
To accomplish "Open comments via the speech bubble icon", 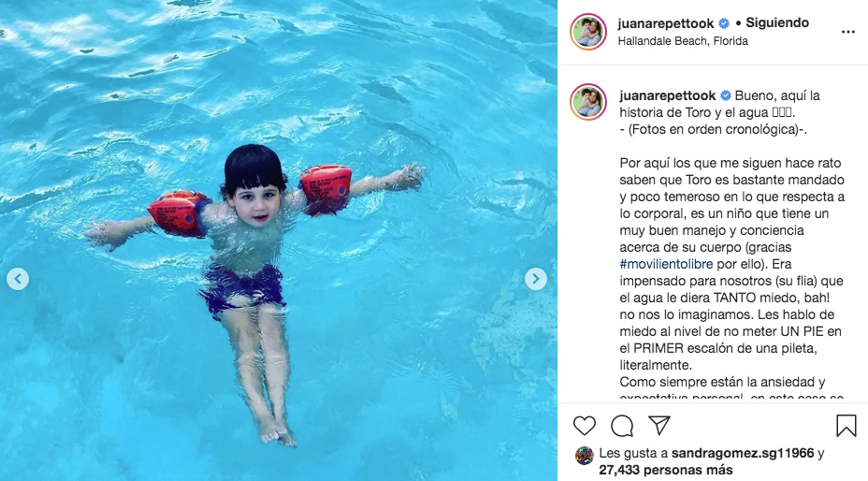I will pos(622,426).
